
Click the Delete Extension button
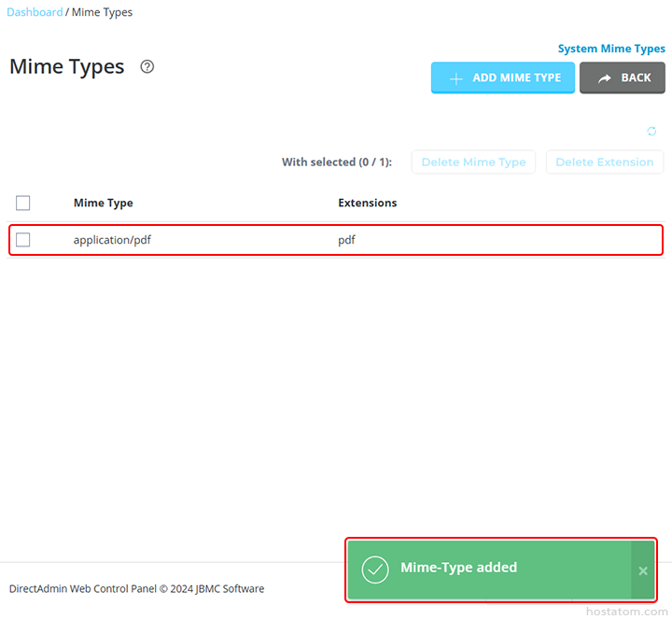click(604, 162)
